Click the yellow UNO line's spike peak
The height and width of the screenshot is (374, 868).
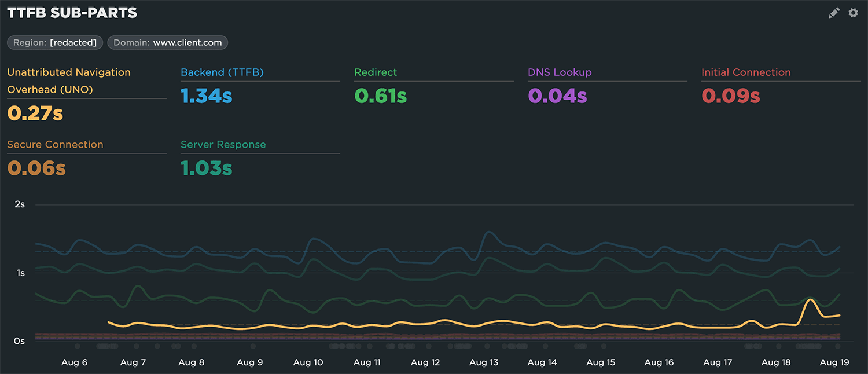click(811, 299)
